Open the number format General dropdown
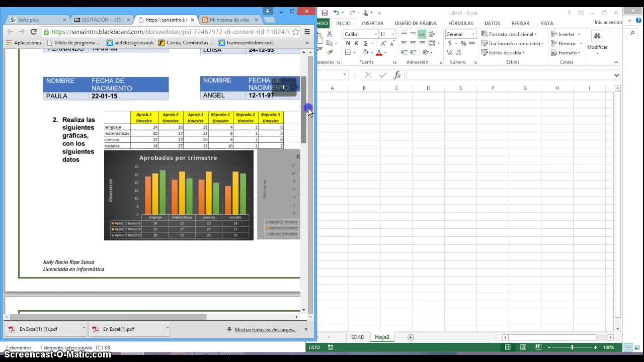Viewport: 644px width, 362px height. (x=473, y=34)
